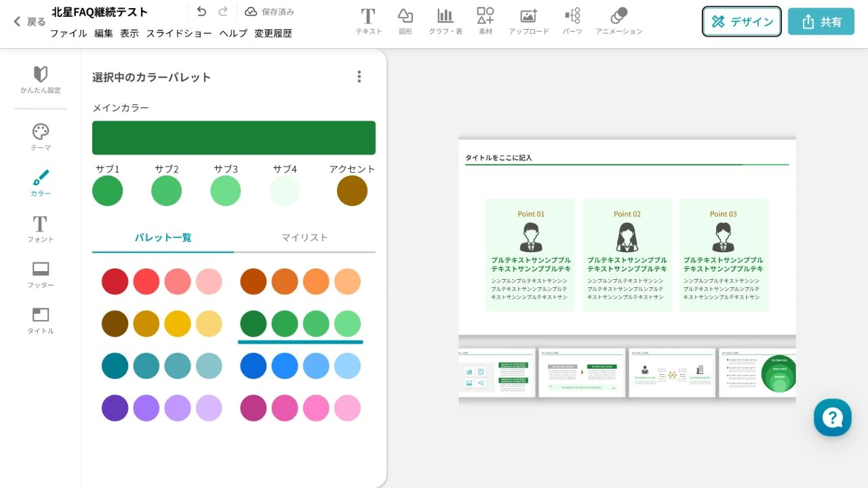Screen dimensions: 868x488
Task: Open the 表示 menu
Action: coord(130,33)
